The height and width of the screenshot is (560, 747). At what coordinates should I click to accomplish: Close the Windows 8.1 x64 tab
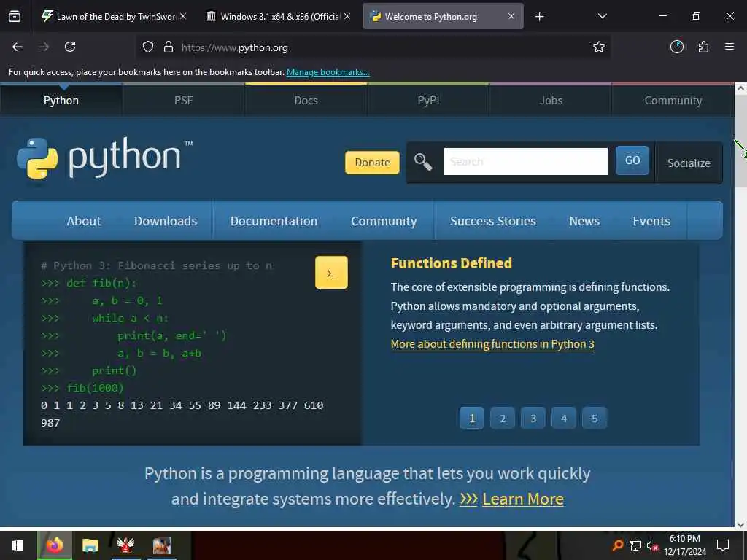(x=347, y=16)
